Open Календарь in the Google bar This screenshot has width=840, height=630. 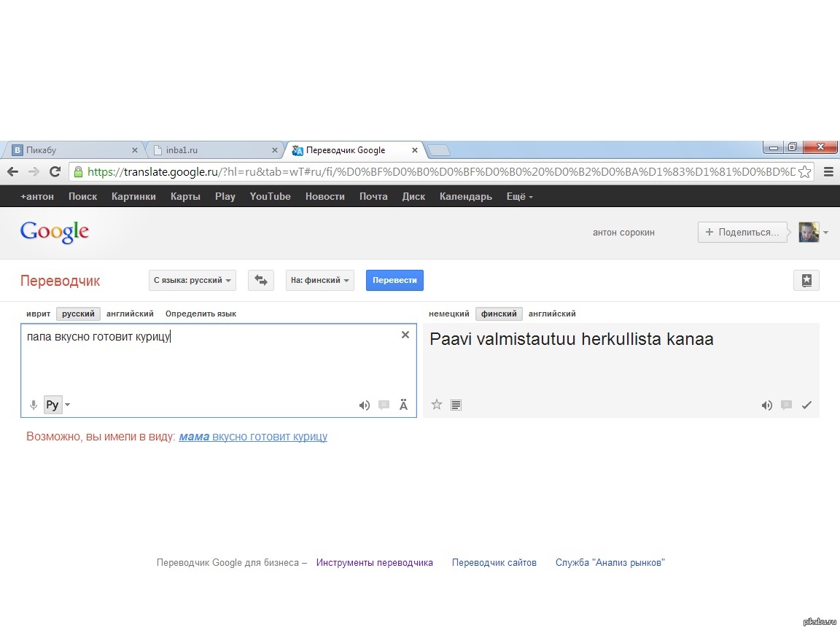tap(465, 197)
